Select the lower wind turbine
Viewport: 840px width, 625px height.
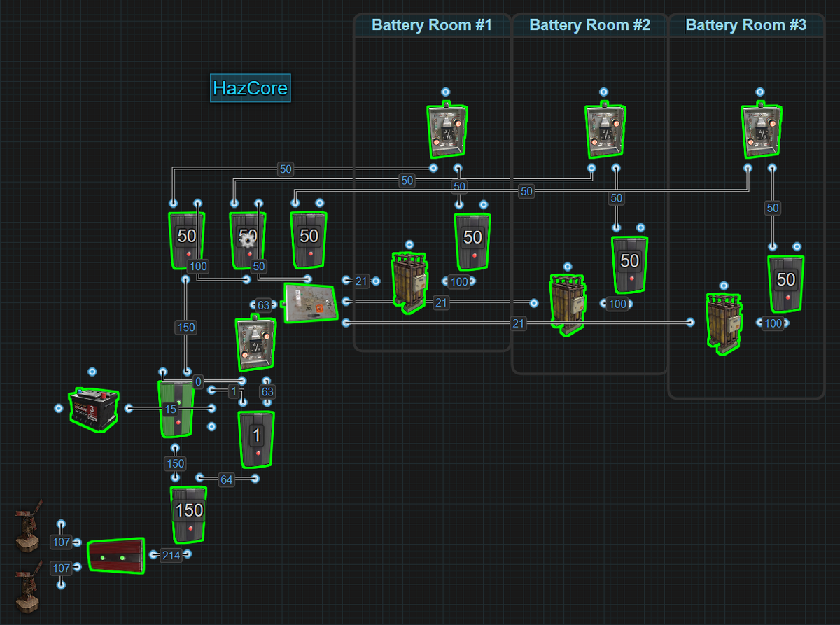[x=29, y=587]
